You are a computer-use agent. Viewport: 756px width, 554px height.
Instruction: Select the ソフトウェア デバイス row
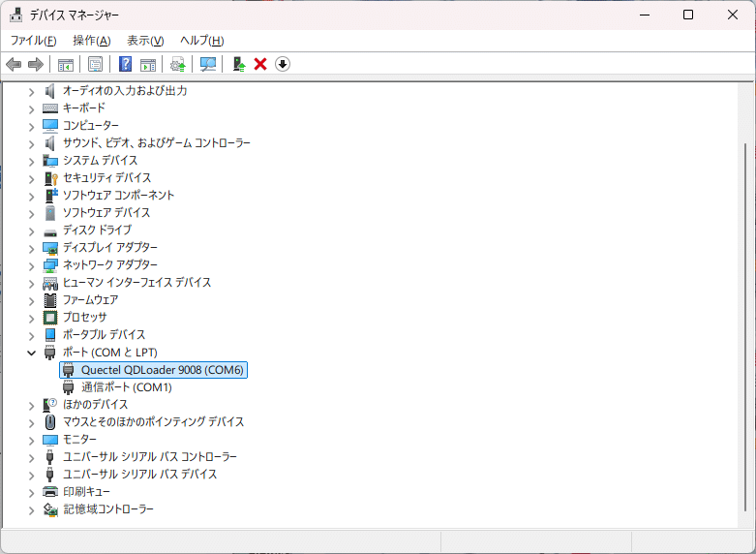coord(106,213)
